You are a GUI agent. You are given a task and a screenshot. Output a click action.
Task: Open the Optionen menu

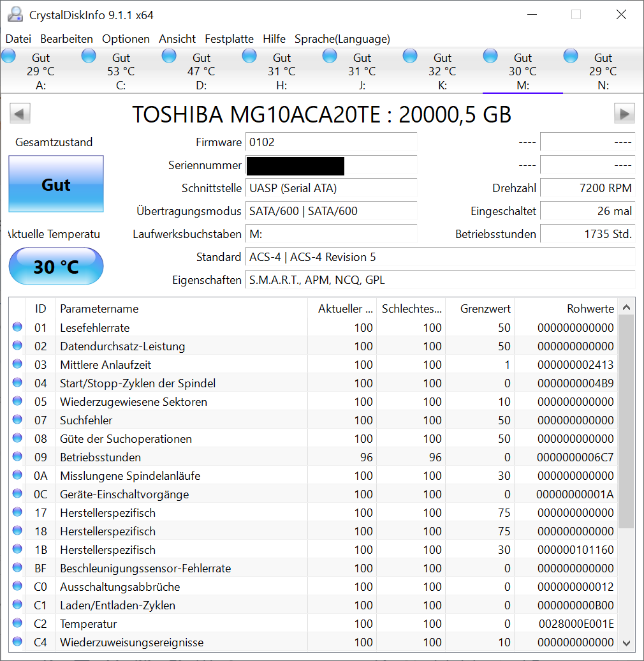[126, 39]
